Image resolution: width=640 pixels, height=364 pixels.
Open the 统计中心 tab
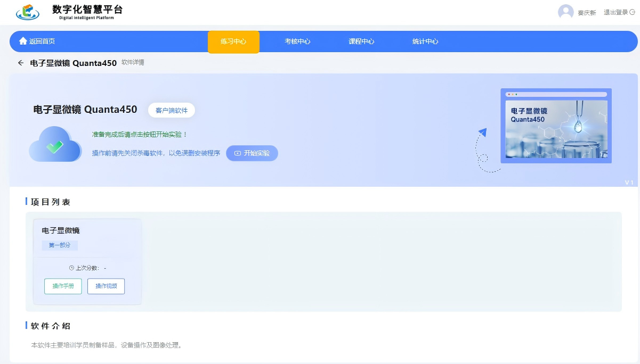425,42
